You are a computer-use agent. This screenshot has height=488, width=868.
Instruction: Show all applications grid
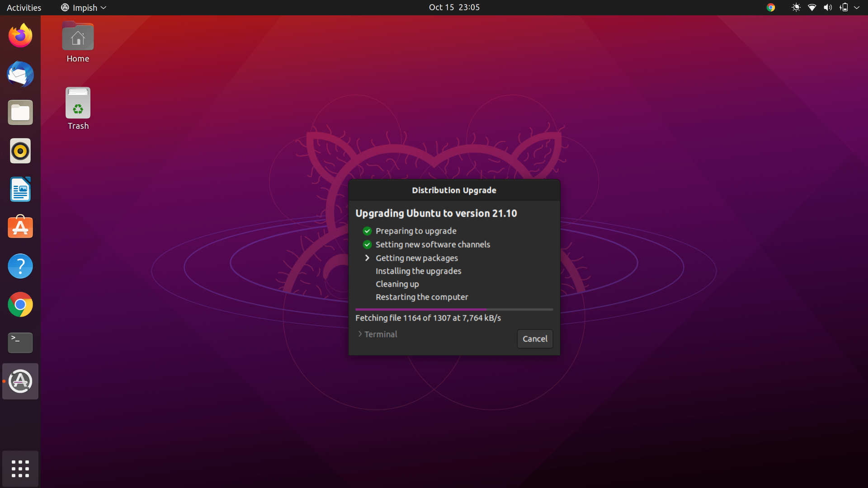pos(20,469)
